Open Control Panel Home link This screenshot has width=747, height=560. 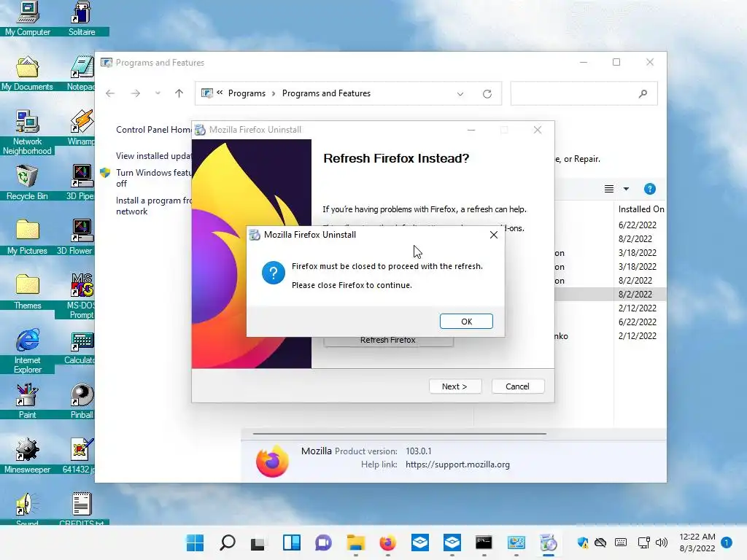154,130
